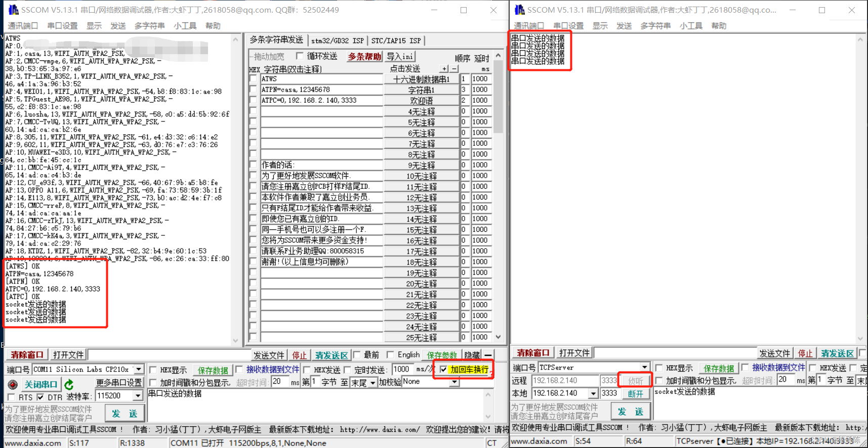Click the green refresh port icon

coord(69,385)
